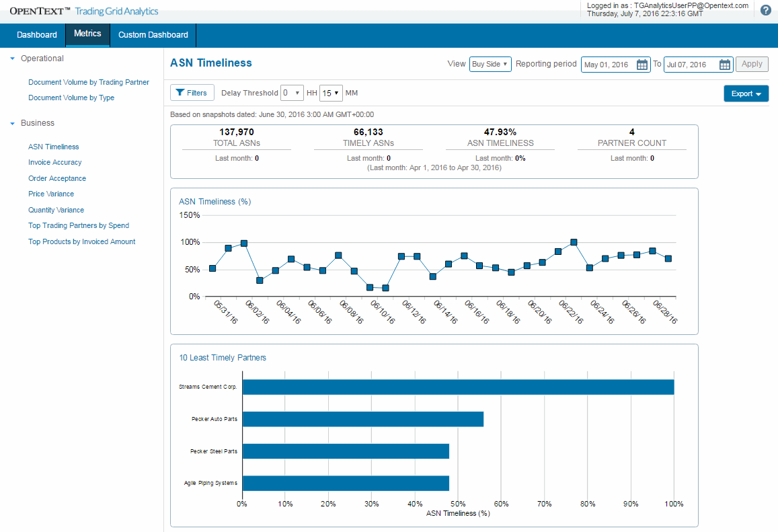The height and width of the screenshot is (532, 778).
Task: Open the Export dropdown button
Action: [746, 93]
